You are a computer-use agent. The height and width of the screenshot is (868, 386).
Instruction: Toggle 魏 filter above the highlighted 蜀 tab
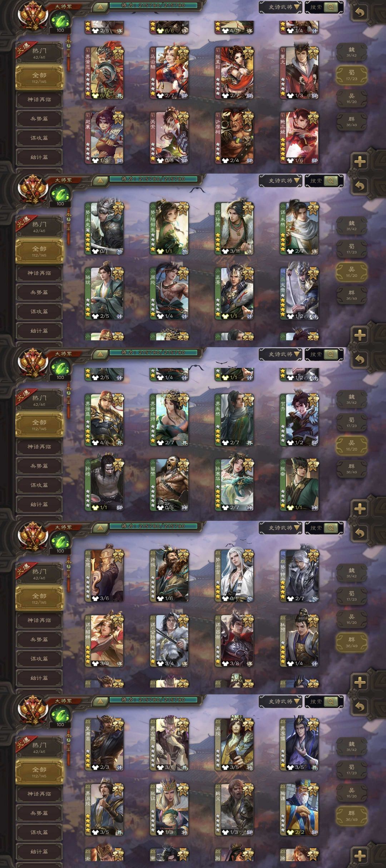pyautogui.click(x=352, y=53)
